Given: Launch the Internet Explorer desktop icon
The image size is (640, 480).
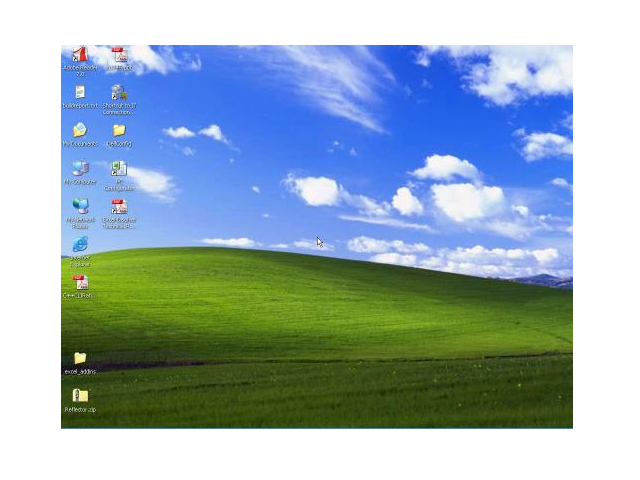Looking at the screenshot, I should click(x=80, y=244).
